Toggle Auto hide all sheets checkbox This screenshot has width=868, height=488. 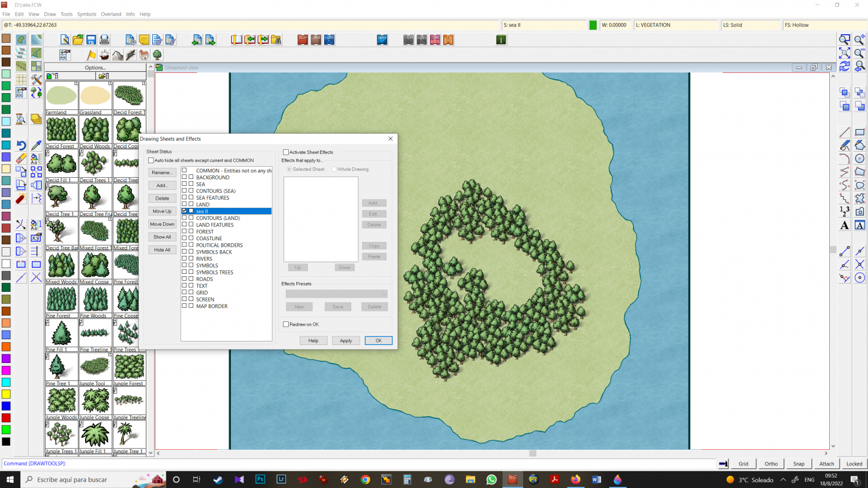coord(151,160)
